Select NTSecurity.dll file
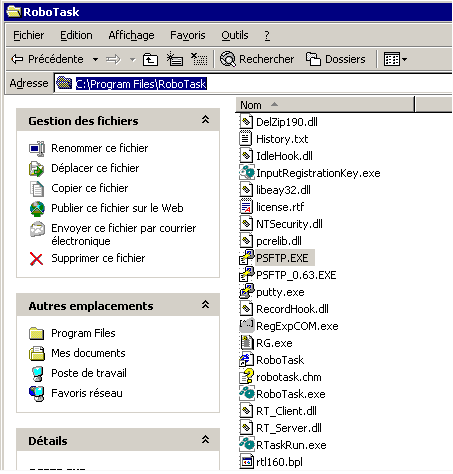Viewport: 453px width, 474px height. click(289, 224)
